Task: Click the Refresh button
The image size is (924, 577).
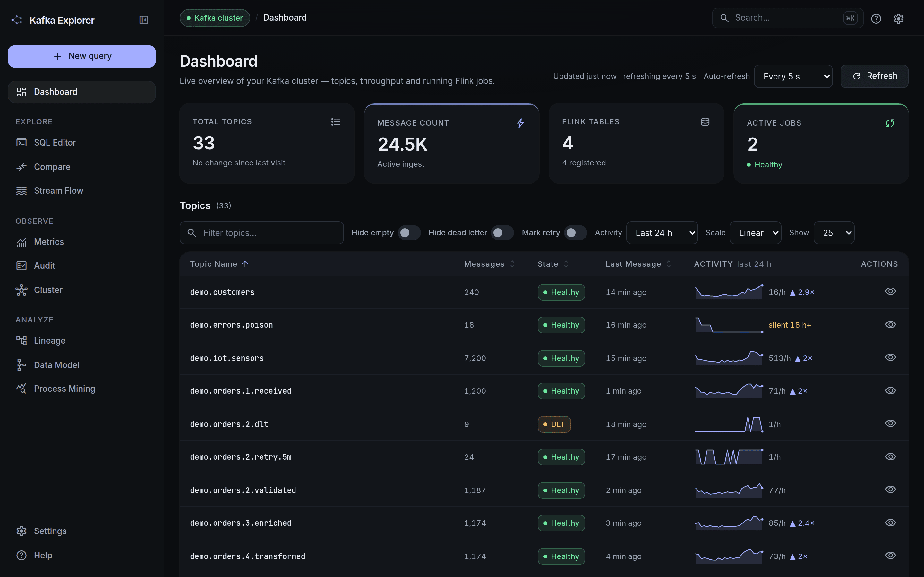Action: point(874,76)
